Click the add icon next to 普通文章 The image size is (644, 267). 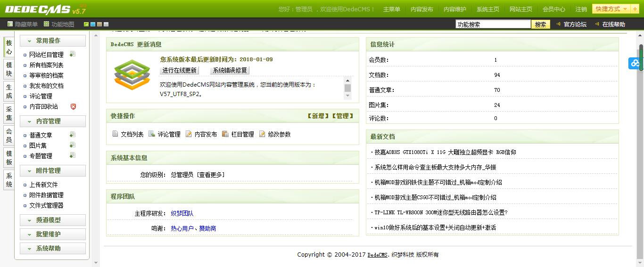[73, 135]
